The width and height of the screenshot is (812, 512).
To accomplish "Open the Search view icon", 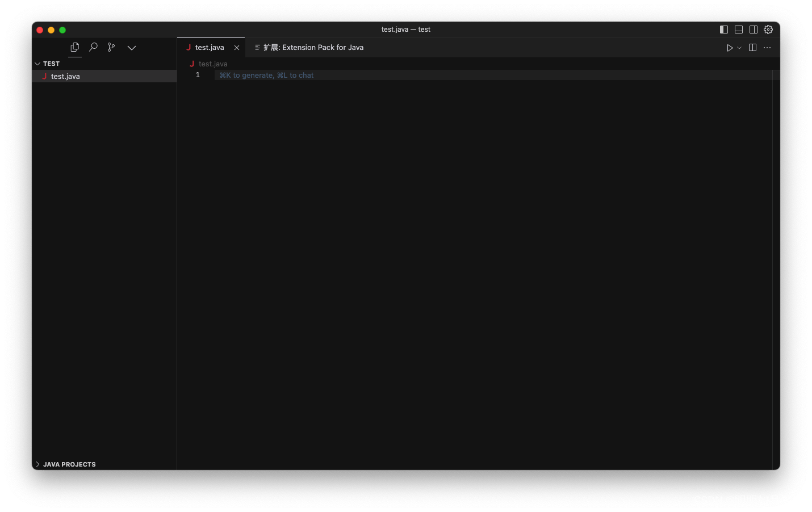I will click(94, 47).
